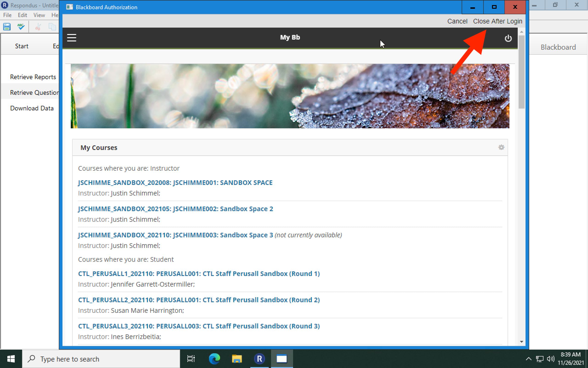The width and height of the screenshot is (588, 368).
Task: Show hidden system tray icons
Action: pos(529,359)
